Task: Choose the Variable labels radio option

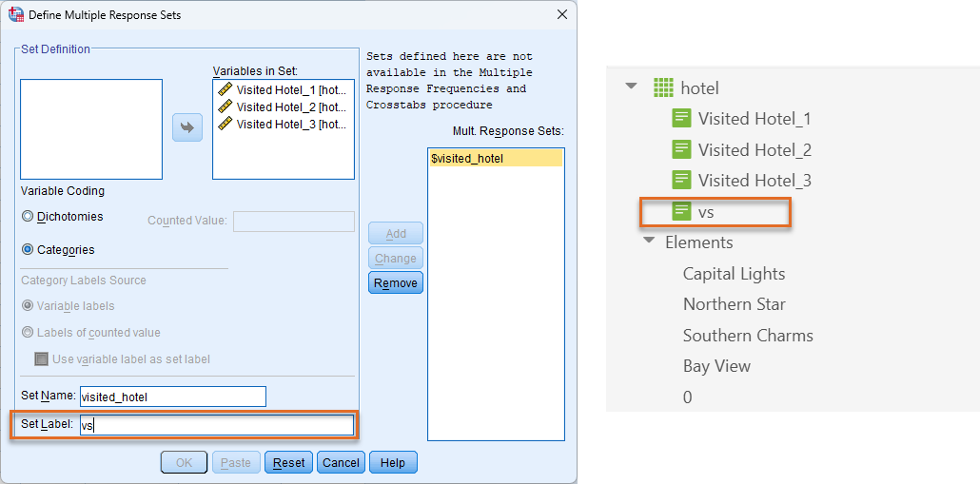Action: (28, 306)
